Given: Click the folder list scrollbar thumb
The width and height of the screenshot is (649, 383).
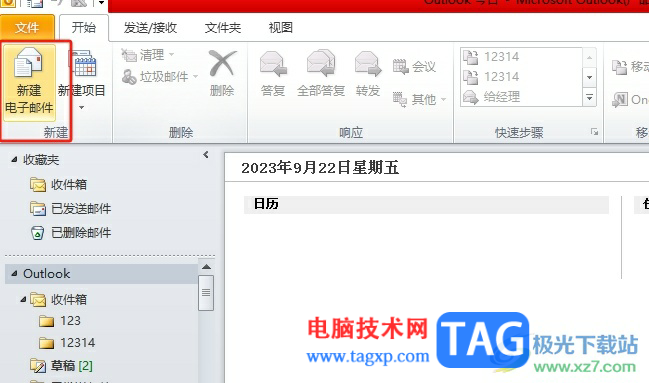Looking at the screenshot, I should pos(206,293).
